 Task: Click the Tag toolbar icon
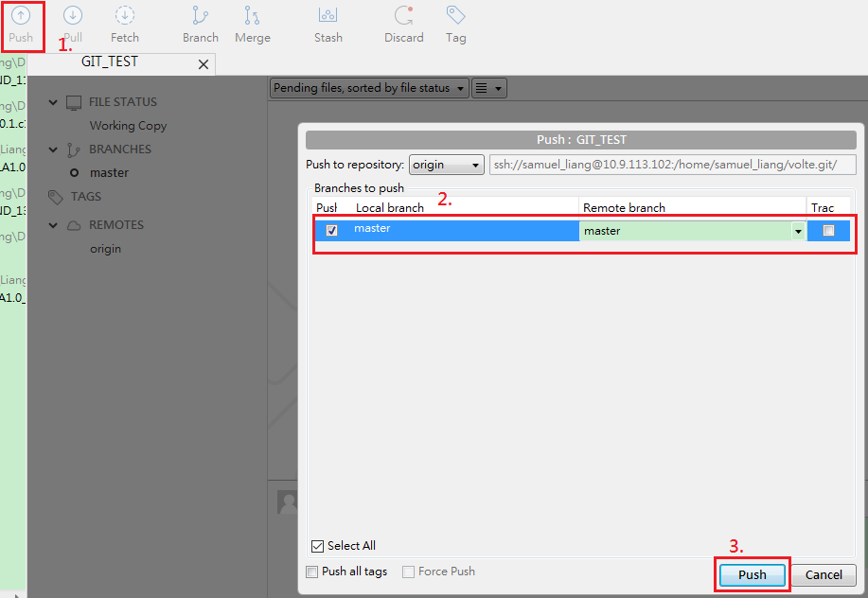coord(456,25)
